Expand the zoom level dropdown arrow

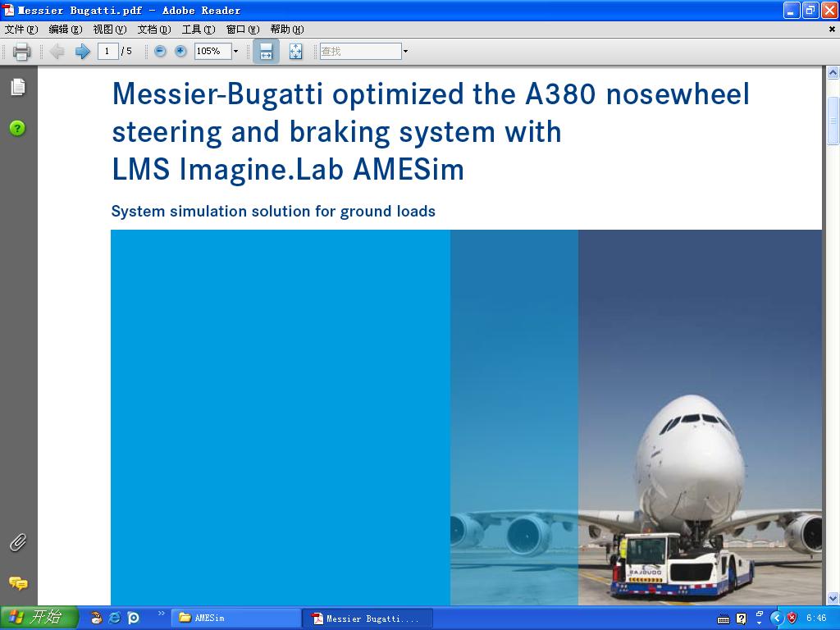click(x=235, y=52)
